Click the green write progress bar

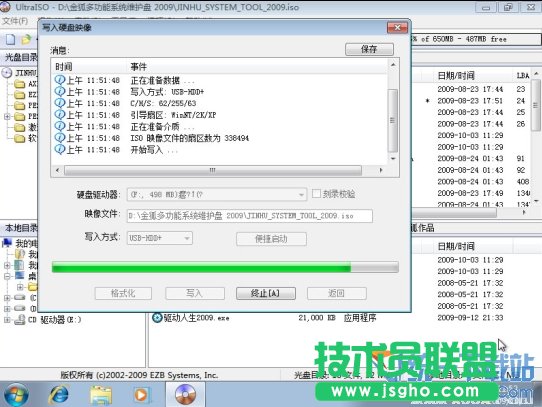pyautogui.click(x=225, y=267)
